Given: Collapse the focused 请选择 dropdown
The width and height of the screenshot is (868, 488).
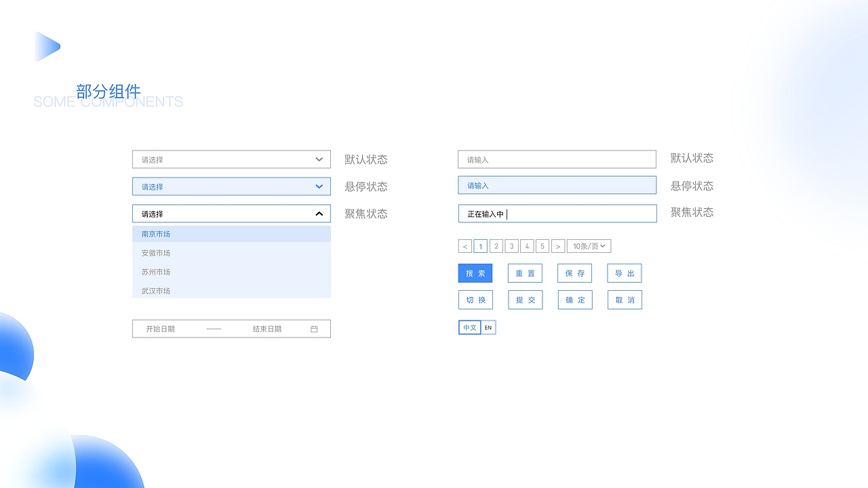Looking at the screenshot, I should coord(231,213).
